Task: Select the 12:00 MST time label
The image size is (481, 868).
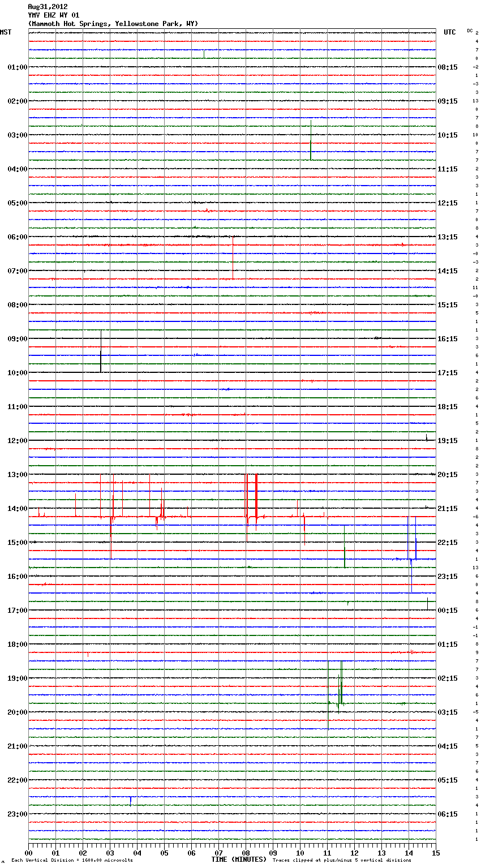Action: click(17, 441)
